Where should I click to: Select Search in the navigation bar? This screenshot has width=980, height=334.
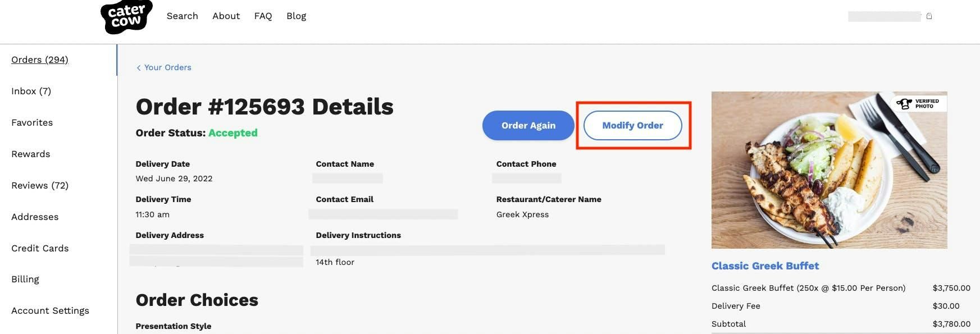tap(182, 15)
